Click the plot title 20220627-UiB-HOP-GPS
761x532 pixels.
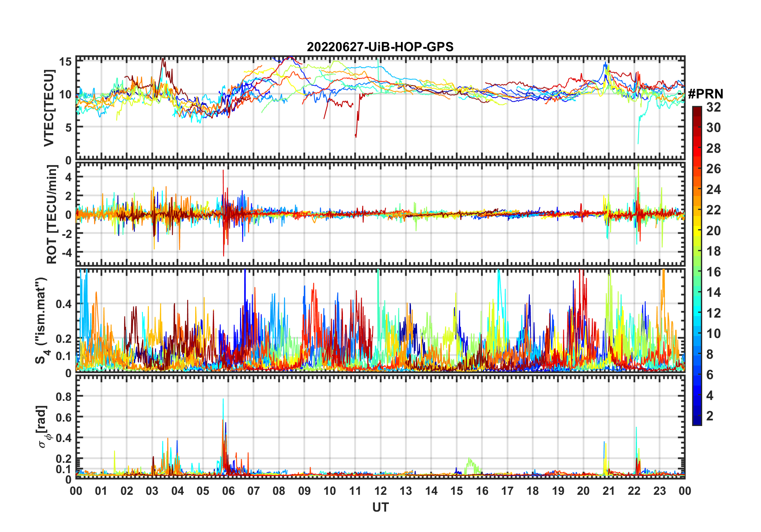tap(380, 47)
